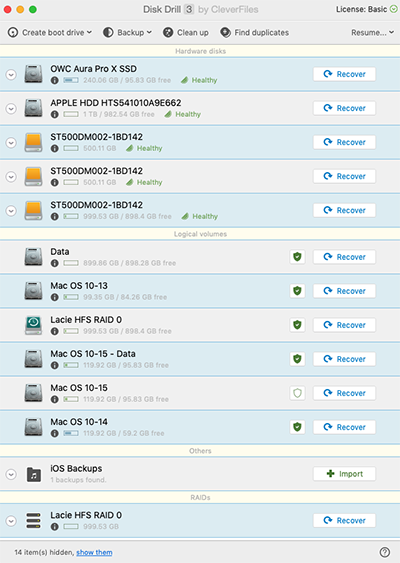Toggle data protection shield for Data volume
The image size is (400, 563).
click(297, 257)
